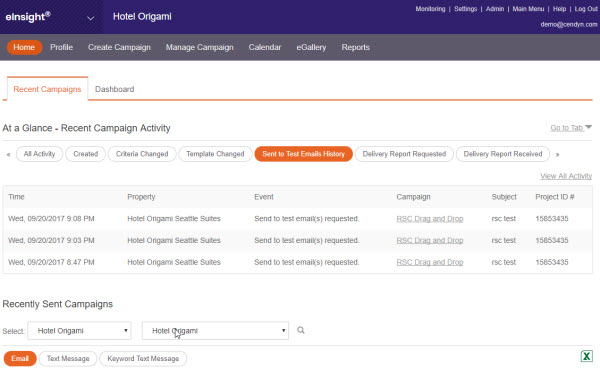Open RSC Drag and Drop campaign from 9:03 PM row
The image size is (600, 372).
pyautogui.click(x=430, y=240)
